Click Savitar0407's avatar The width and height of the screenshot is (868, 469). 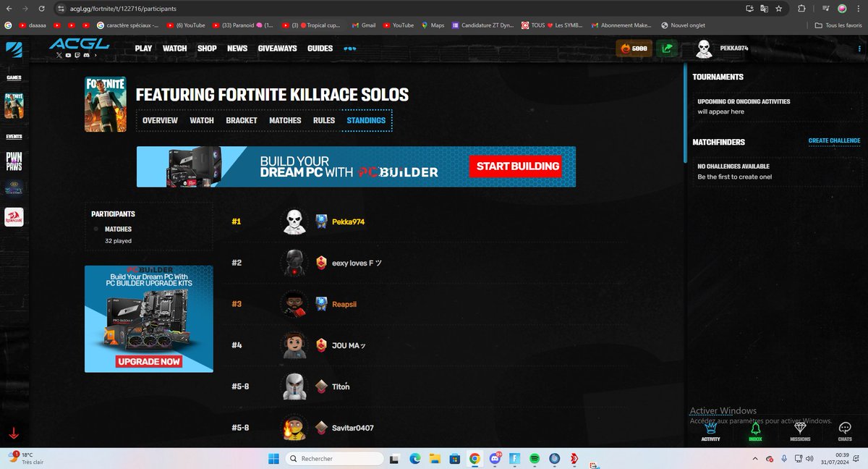pyautogui.click(x=294, y=428)
